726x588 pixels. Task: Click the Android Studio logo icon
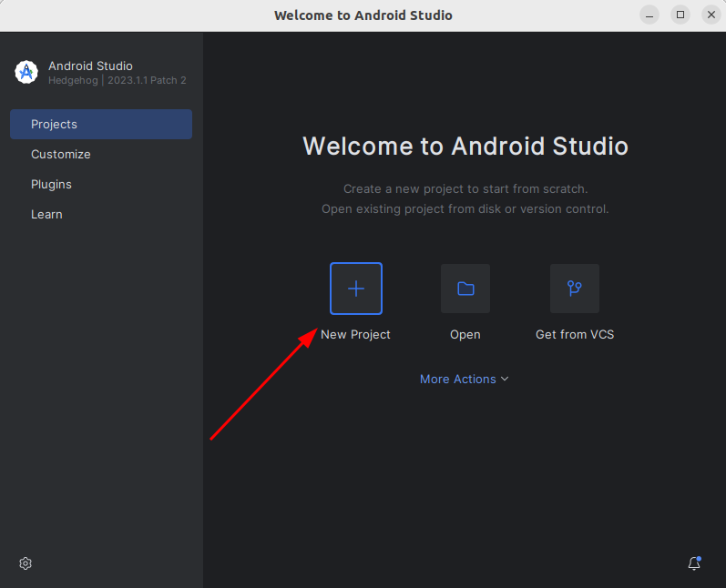[26, 72]
